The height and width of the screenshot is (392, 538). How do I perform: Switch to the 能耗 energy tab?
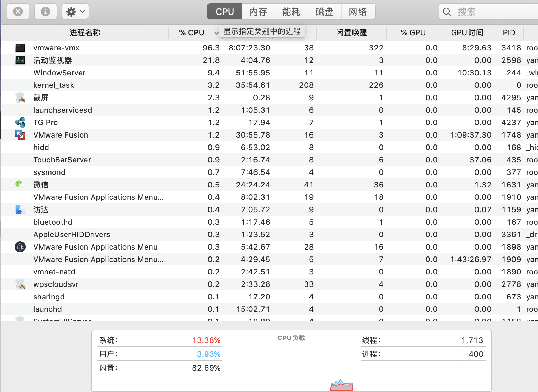[x=291, y=12]
